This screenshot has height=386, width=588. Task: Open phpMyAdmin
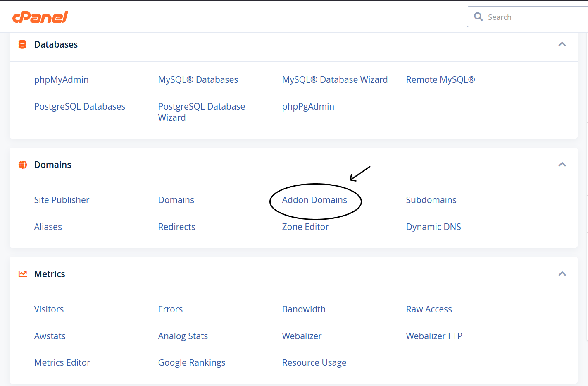tap(61, 79)
